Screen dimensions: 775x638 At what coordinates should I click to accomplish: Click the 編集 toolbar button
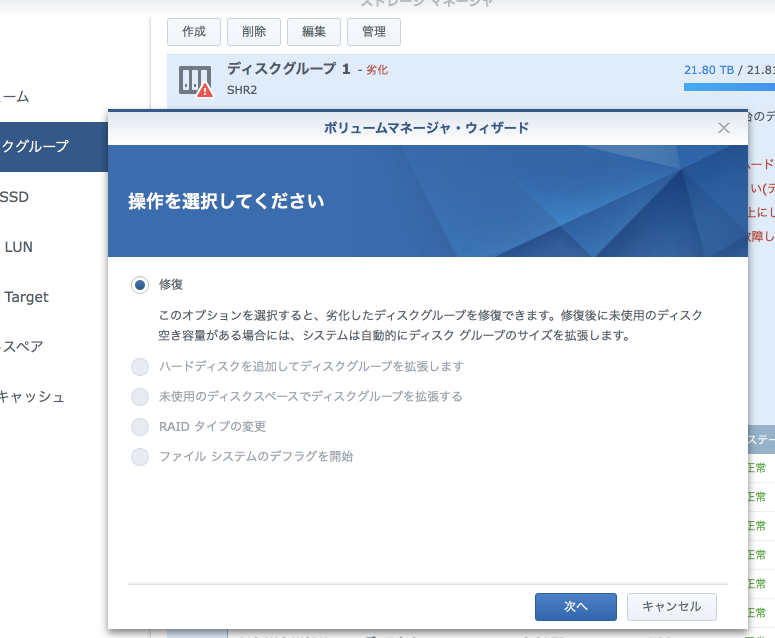pyautogui.click(x=314, y=32)
